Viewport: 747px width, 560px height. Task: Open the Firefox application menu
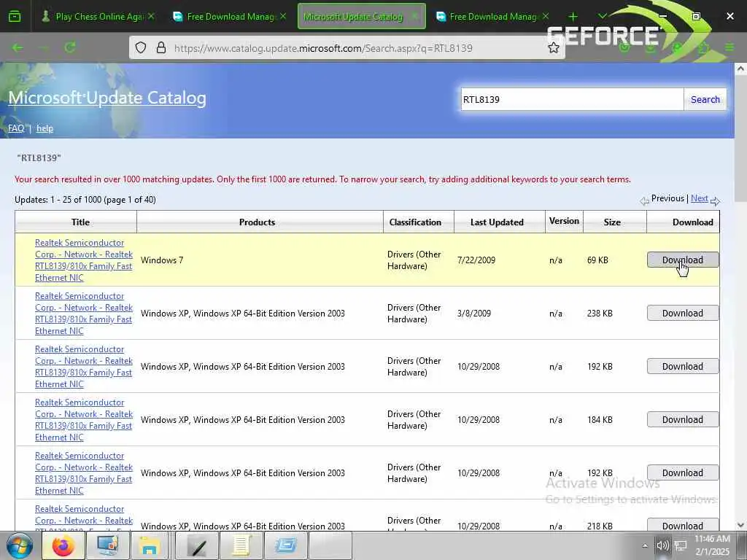click(729, 47)
